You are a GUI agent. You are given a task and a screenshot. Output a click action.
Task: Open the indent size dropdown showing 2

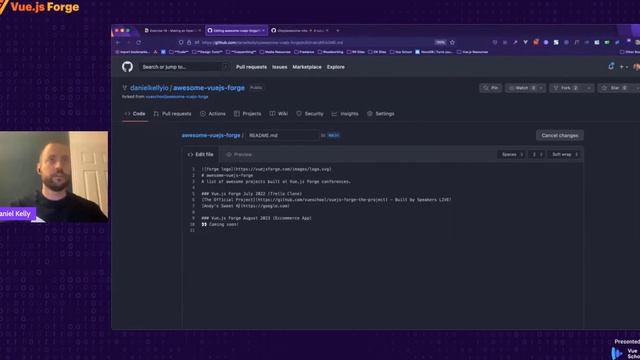(537, 154)
